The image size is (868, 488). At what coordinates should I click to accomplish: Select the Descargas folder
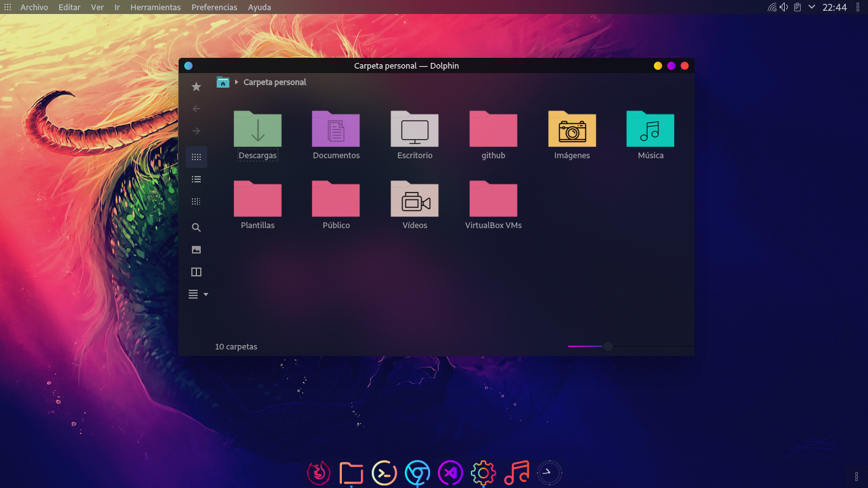coord(257,135)
